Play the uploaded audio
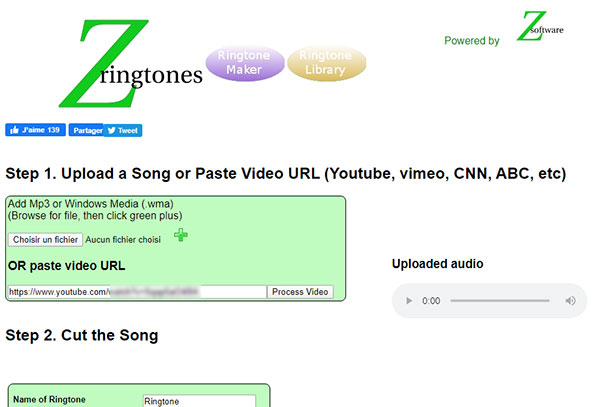 coord(409,301)
